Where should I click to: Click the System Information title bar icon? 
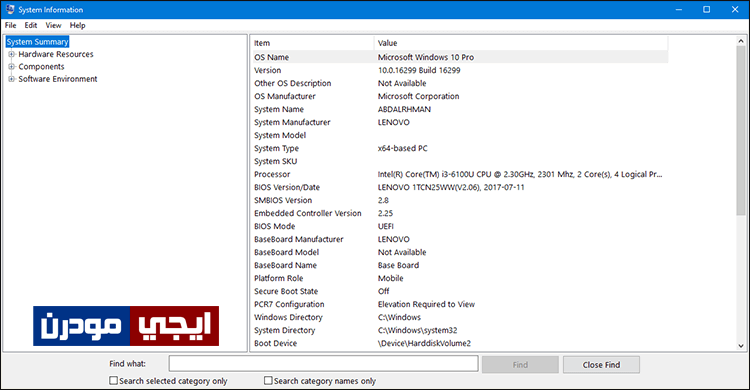tap(10, 9)
